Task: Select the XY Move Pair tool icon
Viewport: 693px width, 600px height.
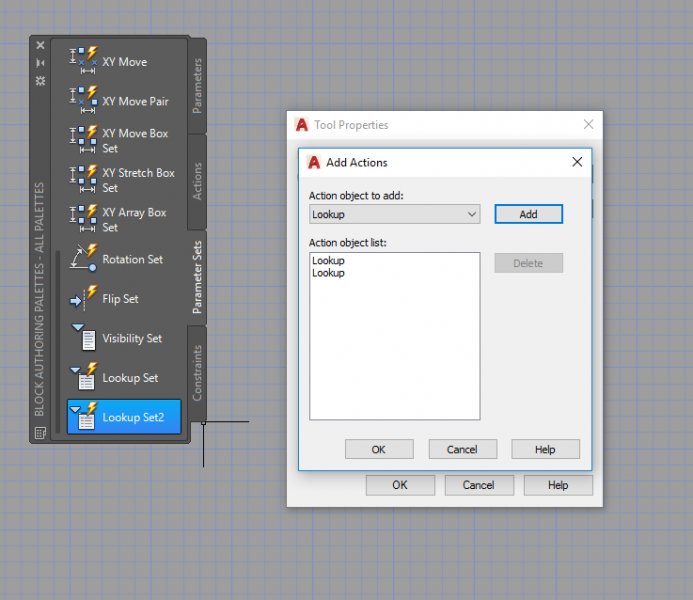Action: coord(84,100)
